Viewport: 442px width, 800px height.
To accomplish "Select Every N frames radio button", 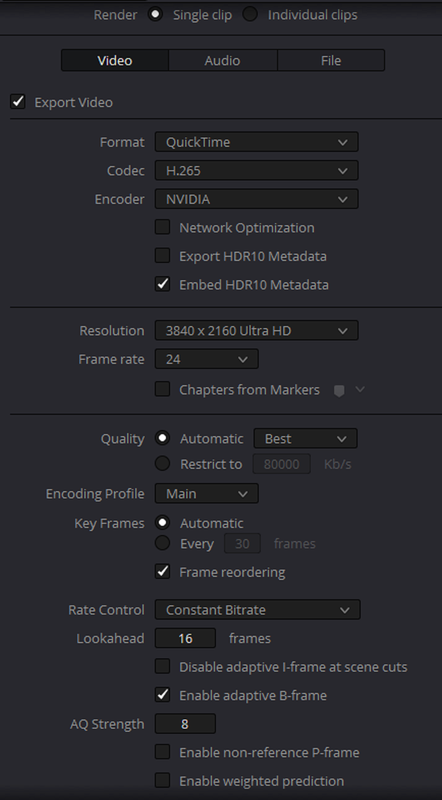I will tap(162, 543).
